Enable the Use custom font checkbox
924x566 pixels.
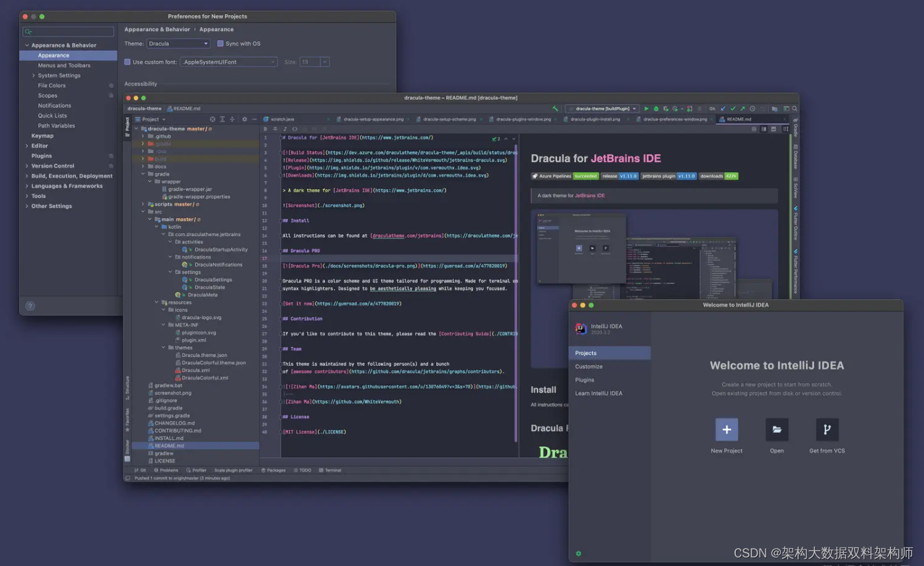127,62
